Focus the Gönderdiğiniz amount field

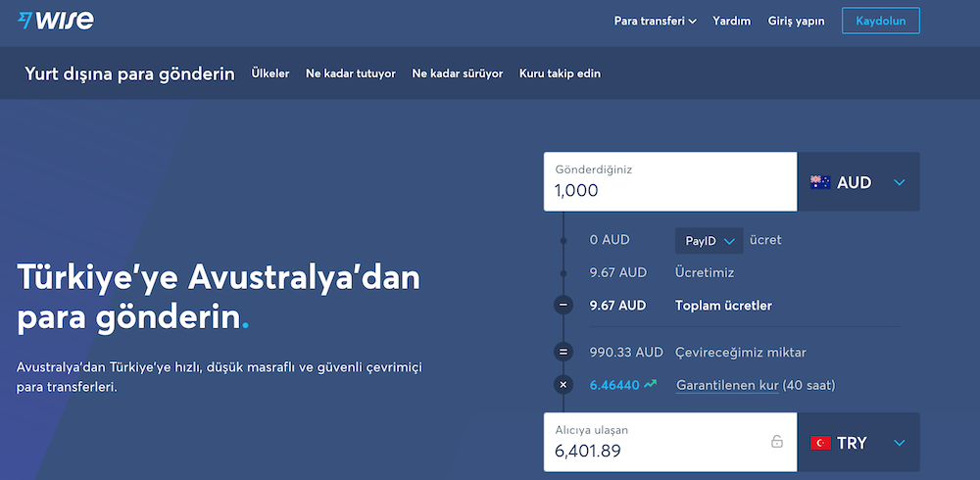[x=670, y=182]
